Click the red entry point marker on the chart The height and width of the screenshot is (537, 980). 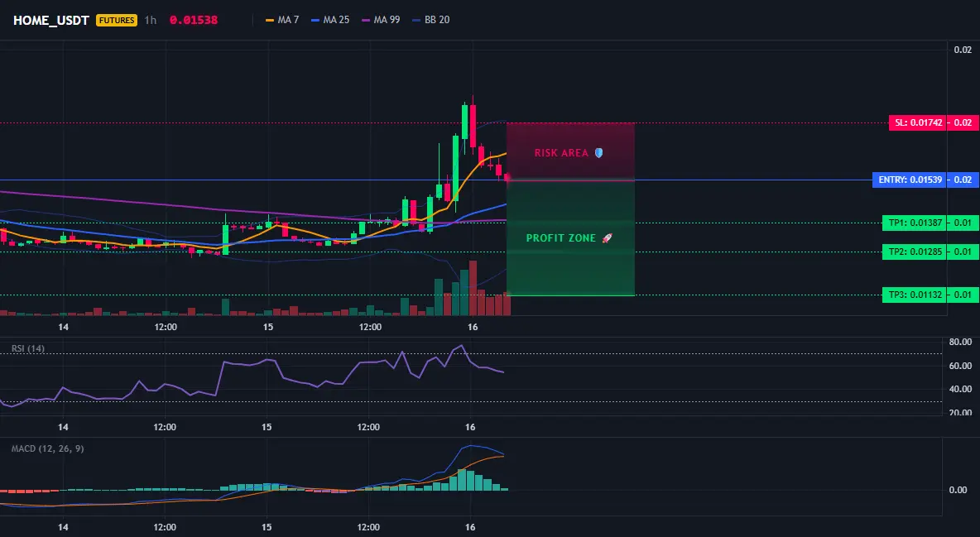click(507, 179)
